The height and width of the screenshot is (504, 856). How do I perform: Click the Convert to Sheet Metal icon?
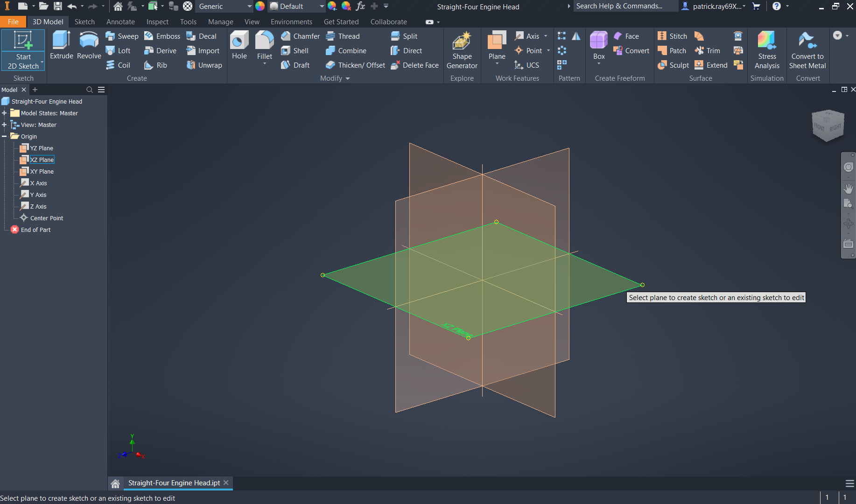click(x=807, y=41)
